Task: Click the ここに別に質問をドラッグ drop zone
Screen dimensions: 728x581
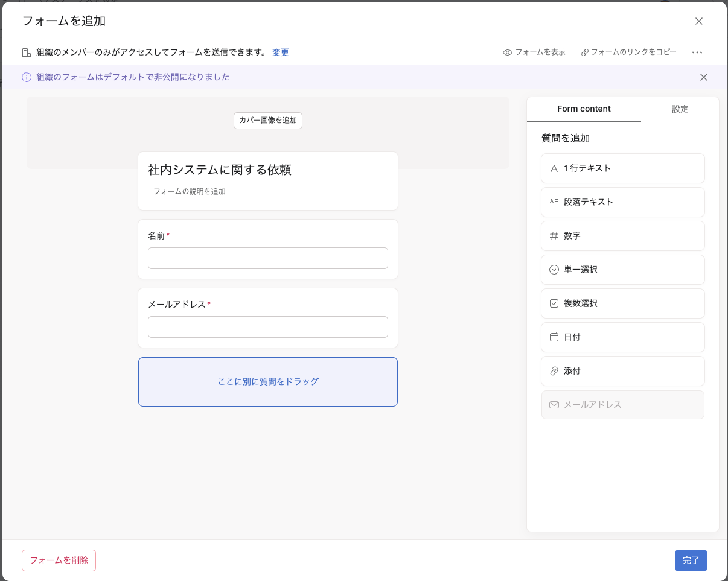Action: click(268, 382)
